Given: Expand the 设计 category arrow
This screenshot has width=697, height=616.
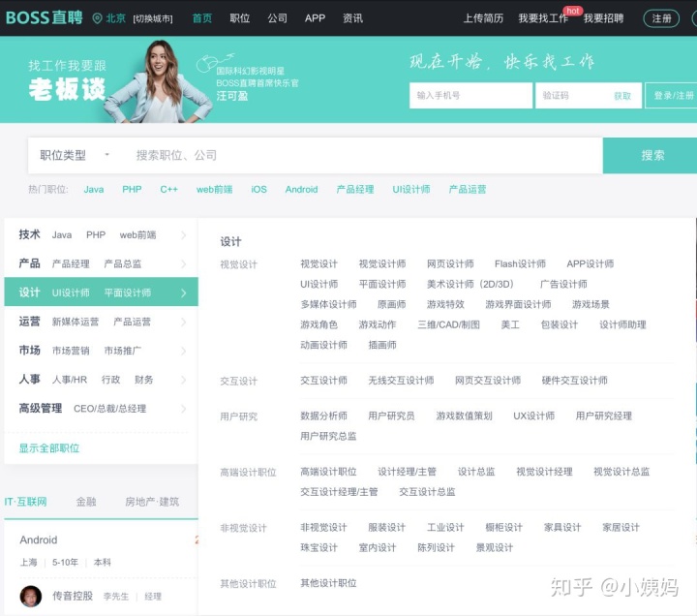Looking at the screenshot, I should pyautogui.click(x=184, y=293).
